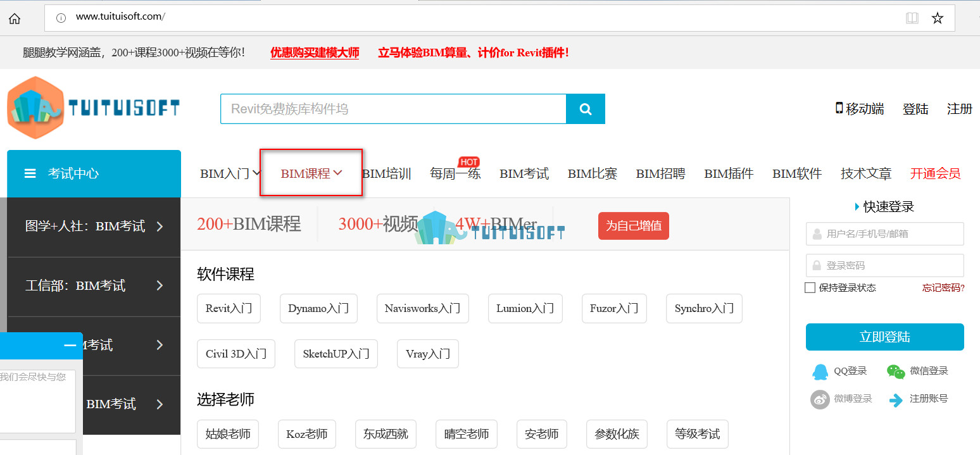
Task: Open the BIM考试 nav item
Action: click(524, 173)
